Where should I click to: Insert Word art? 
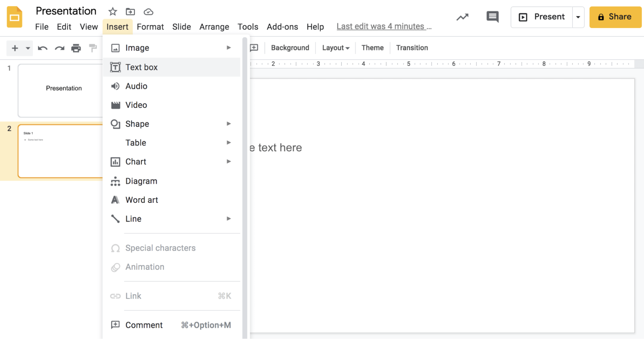pyautogui.click(x=142, y=200)
